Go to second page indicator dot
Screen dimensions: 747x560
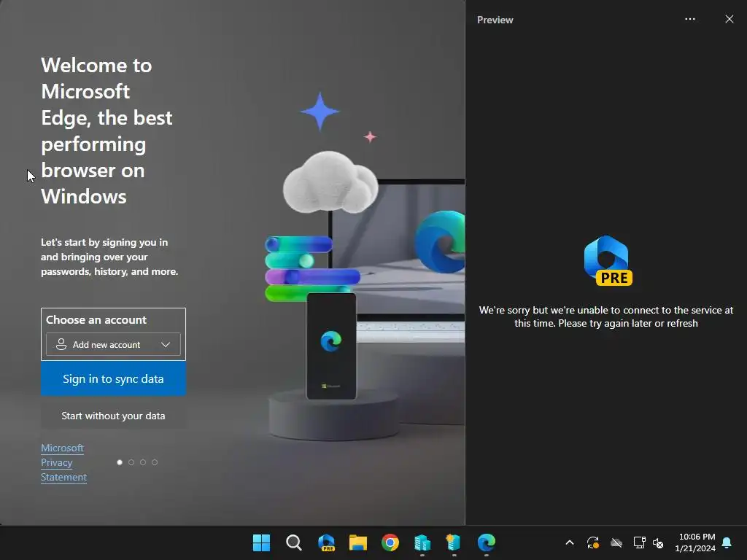pos(131,462)
